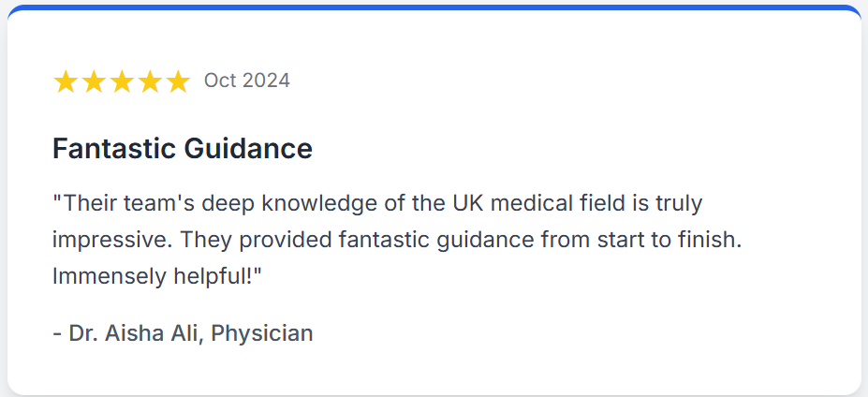The image size is (868, 397).
Task: Click the word "UK" in the review
Action: pyautogui.click(x=466, y=202)
